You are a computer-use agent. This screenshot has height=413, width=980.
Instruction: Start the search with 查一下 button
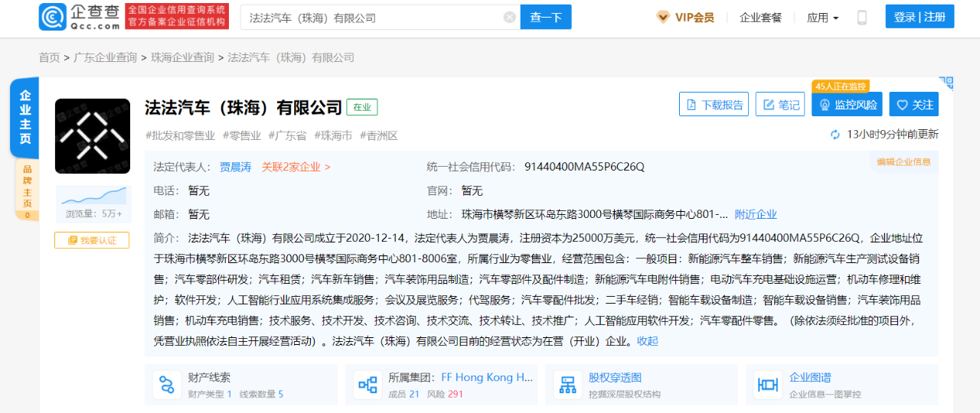pyautogui.click(x=546, y=17)
